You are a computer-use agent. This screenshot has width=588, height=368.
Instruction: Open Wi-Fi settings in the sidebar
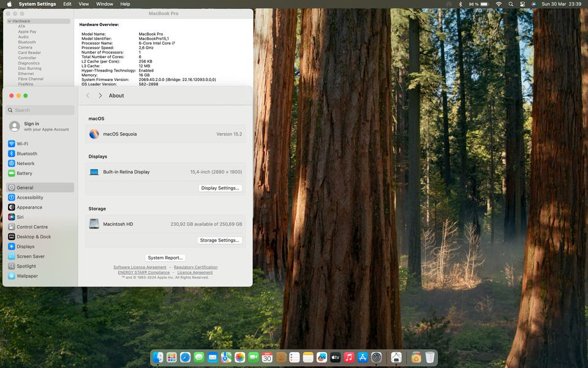(x=22, y=144)
